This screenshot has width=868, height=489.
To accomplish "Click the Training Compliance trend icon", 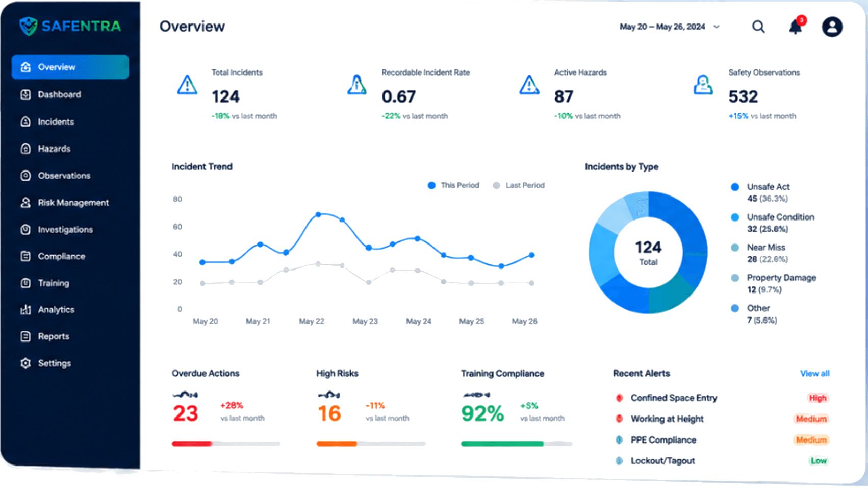I will (x=476, y=395).
